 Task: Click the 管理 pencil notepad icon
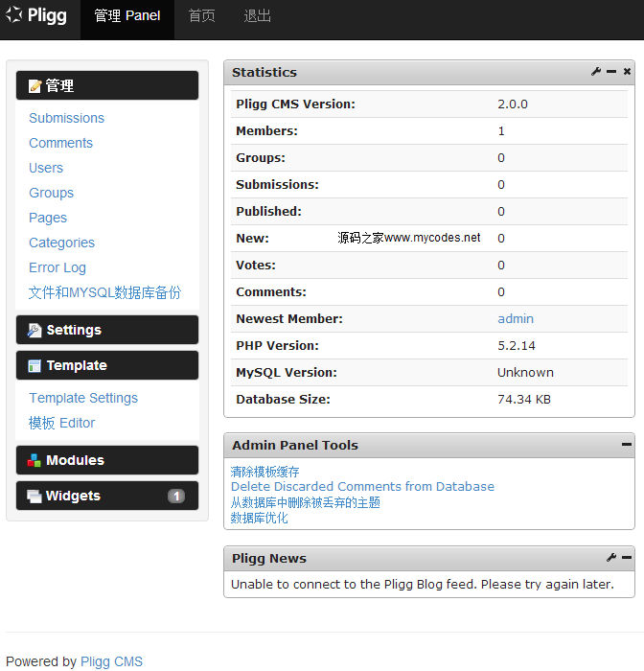[x=35, y=86]
